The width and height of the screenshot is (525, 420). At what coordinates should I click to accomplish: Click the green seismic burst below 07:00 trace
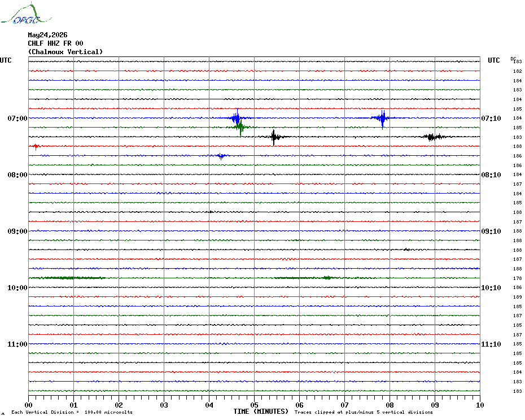[240, 127]
